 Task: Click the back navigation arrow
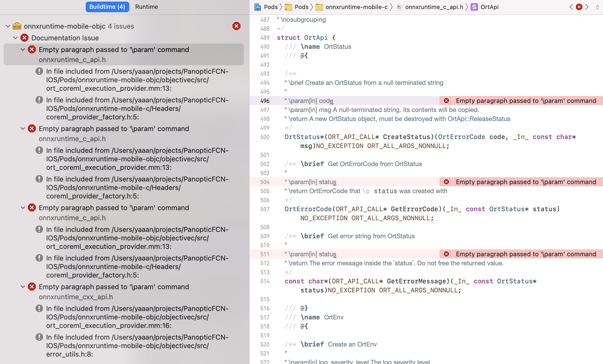coord(571,7)
